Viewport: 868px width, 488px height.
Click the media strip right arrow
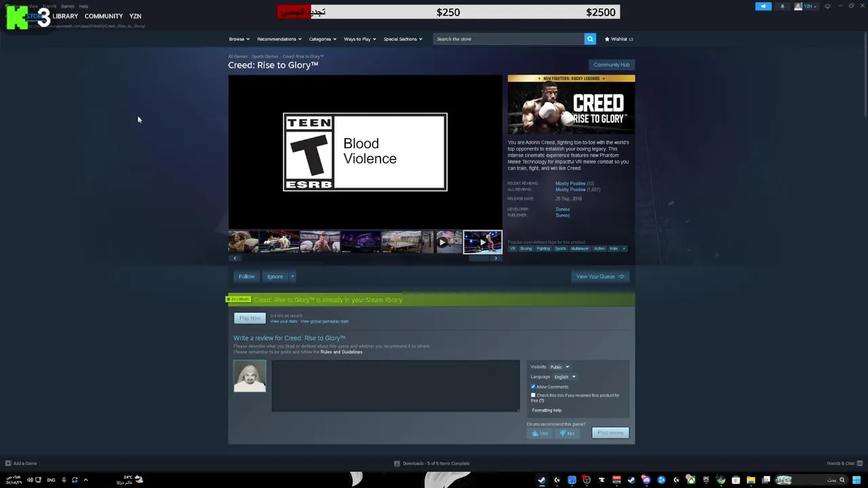[x=496, y=258]
